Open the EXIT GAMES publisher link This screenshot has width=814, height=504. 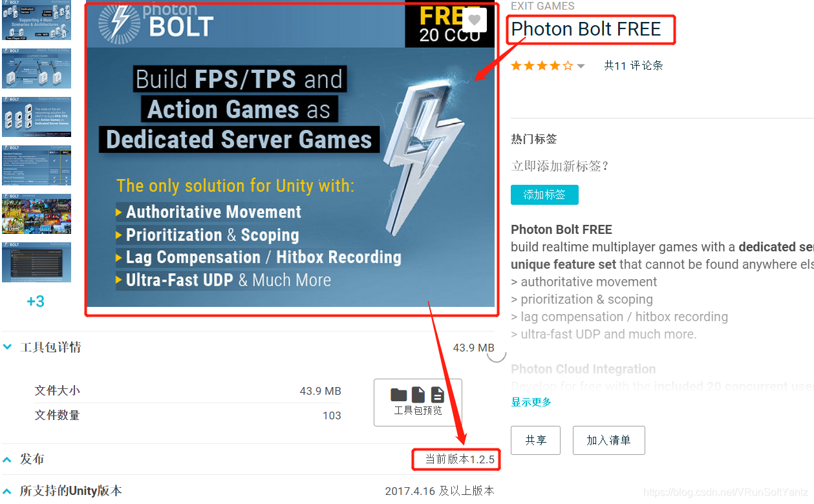tap(542, 6)
